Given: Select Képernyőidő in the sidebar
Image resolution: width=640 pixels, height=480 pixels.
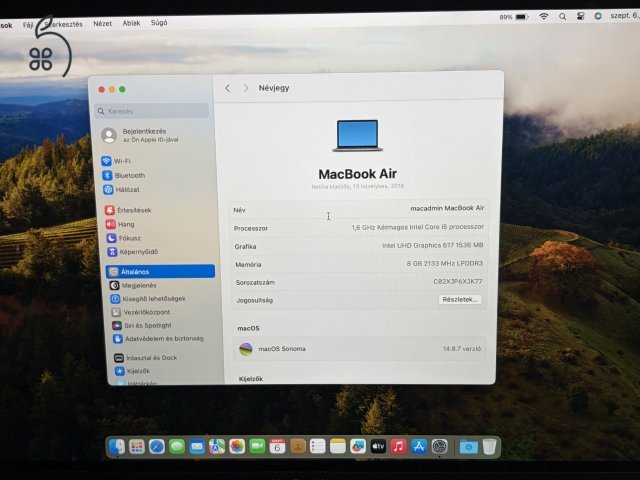Looking at the screenshot, I should point(133,252).
